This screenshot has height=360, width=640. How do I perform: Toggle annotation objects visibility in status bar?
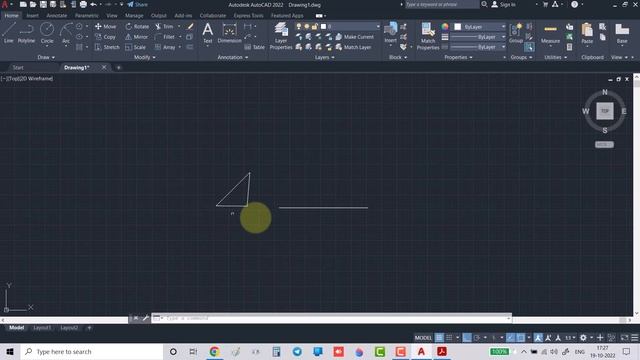click(538, 338)
